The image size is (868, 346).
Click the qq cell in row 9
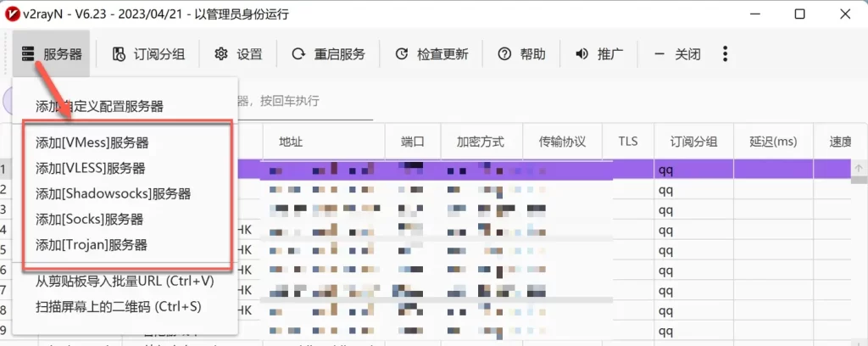[x=694, y=331]
